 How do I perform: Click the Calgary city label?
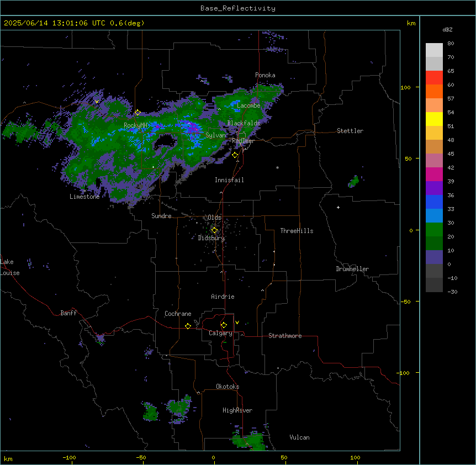pos(220,333)
